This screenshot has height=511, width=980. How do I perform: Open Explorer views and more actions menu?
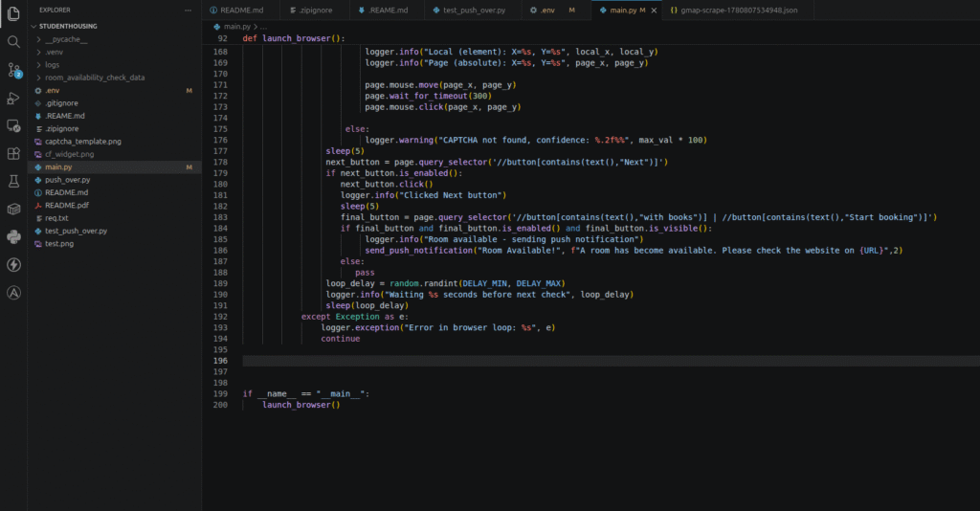[x=188, y=10]
